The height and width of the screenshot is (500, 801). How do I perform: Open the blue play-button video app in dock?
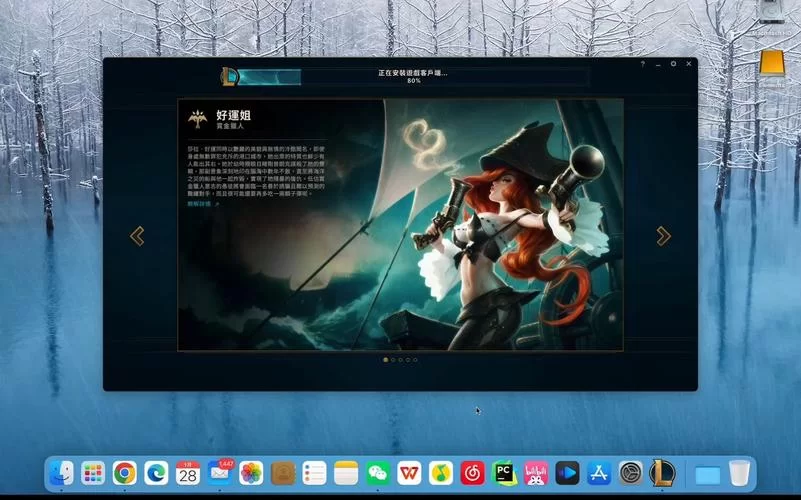[x=568, y=473]
